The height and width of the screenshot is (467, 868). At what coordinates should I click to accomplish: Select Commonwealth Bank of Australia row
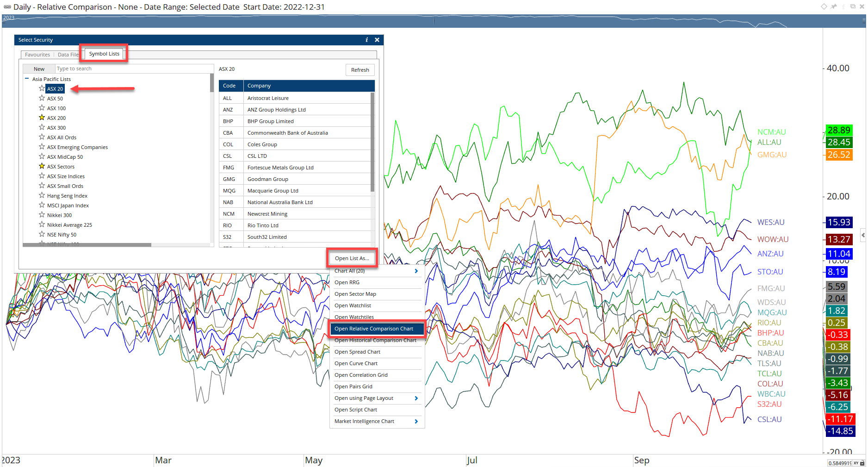[x=295, y=133]
